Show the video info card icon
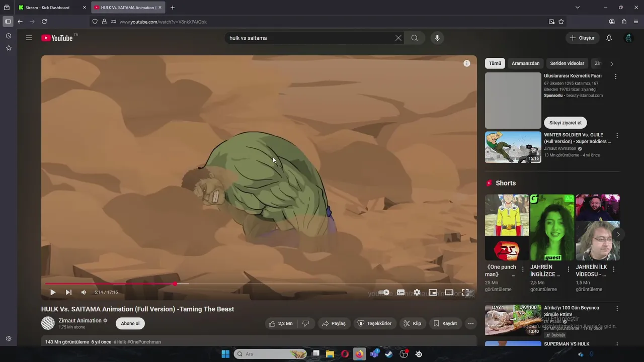This screenshot has width=644, height=362. [467, 63]
